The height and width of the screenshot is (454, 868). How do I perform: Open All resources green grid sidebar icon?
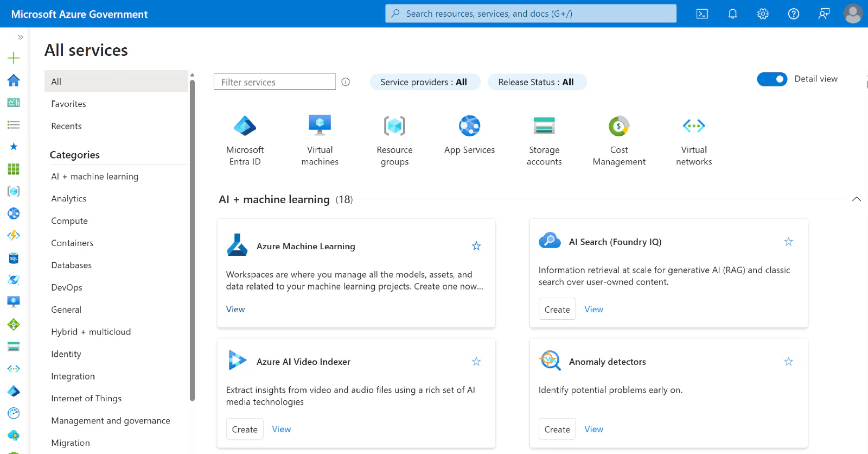(x=14, y=169)
